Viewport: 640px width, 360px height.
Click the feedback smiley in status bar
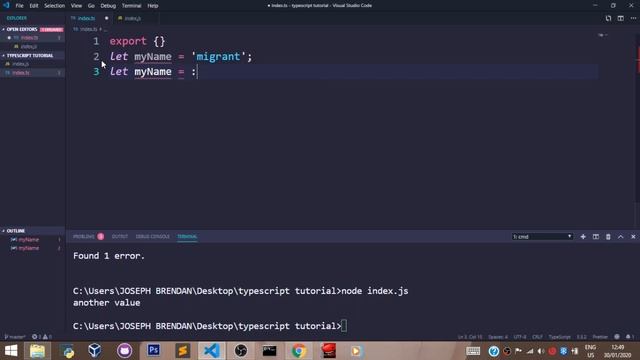pos(617,337)
